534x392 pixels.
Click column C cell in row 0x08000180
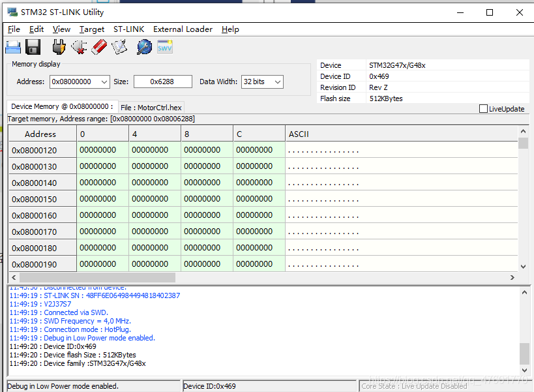[259, 248]
